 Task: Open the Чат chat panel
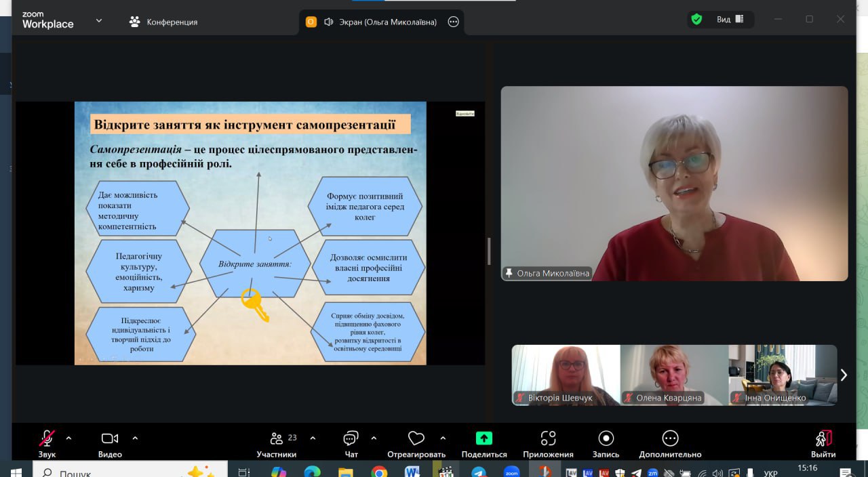click(x=351, y=439)
